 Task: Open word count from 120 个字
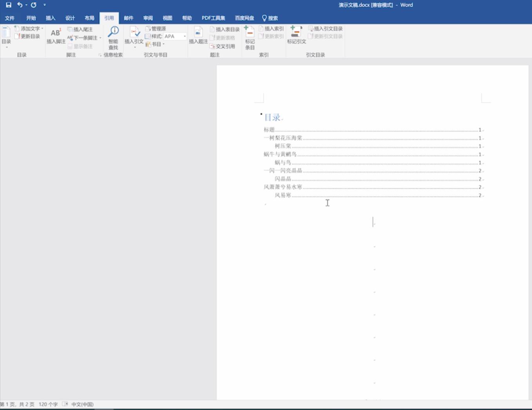(x=48, y=405)
